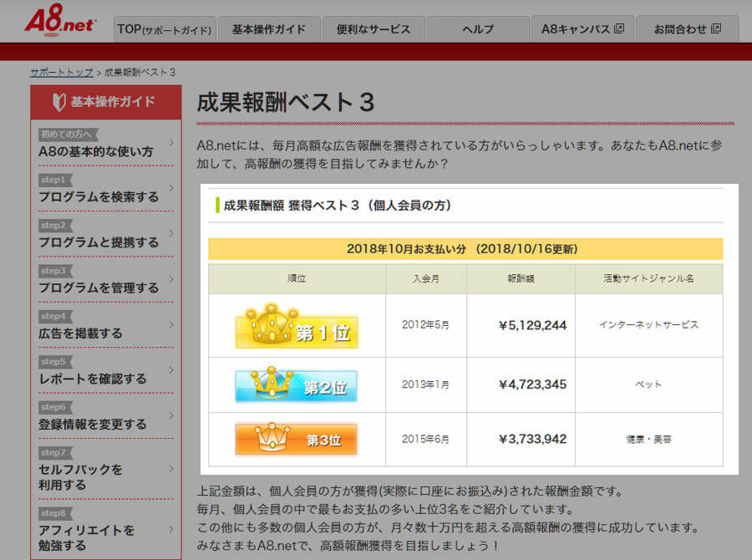Open レポートを確認する sidebar item
The width and height of the screenshot is (752, 560).
105,372
